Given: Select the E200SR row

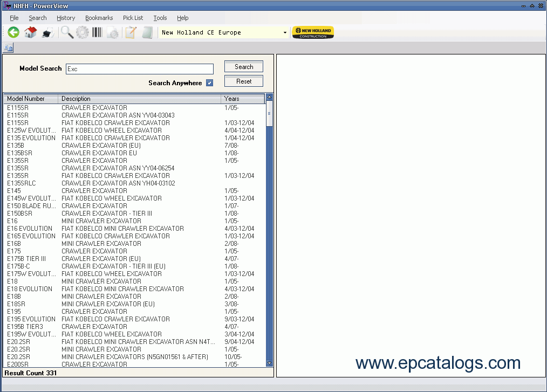Looking at the screenshot, I should click(134, 364).
